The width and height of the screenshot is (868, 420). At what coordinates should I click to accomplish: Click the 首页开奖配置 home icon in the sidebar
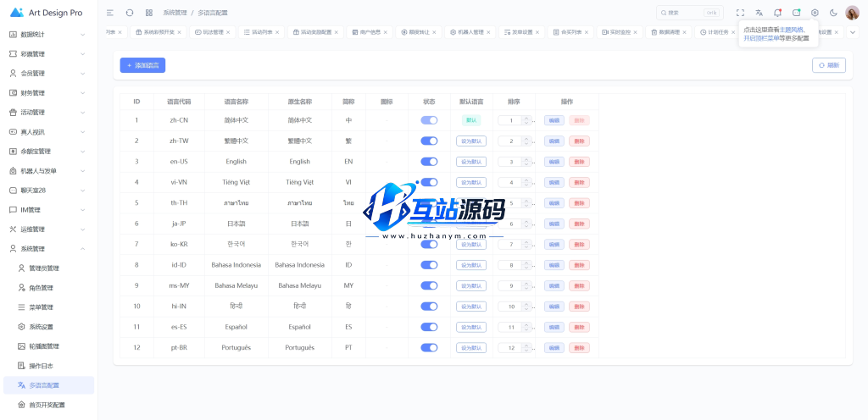click(x=21, y=405)
